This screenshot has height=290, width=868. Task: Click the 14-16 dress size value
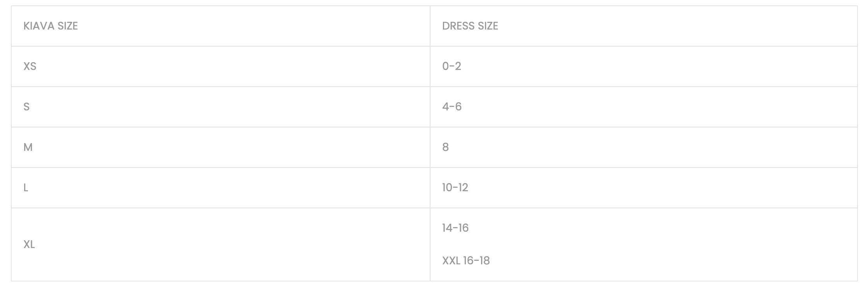click(455, 228)
